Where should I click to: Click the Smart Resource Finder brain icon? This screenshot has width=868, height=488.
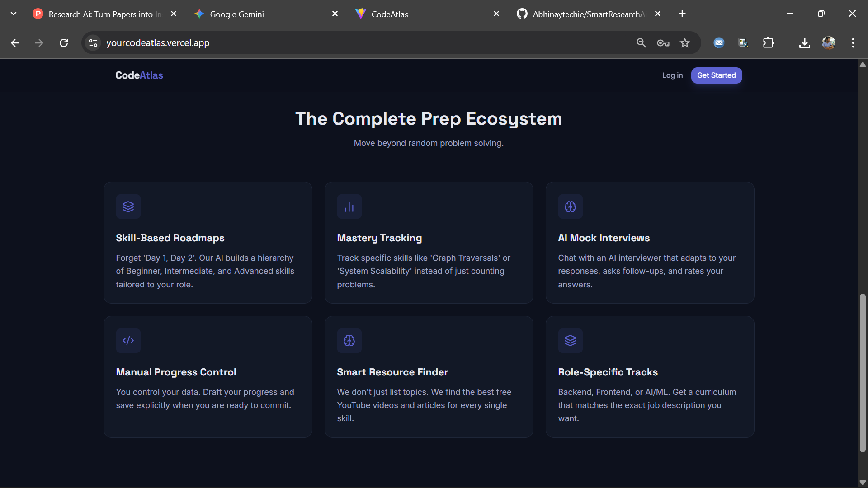tap(349, 340)
